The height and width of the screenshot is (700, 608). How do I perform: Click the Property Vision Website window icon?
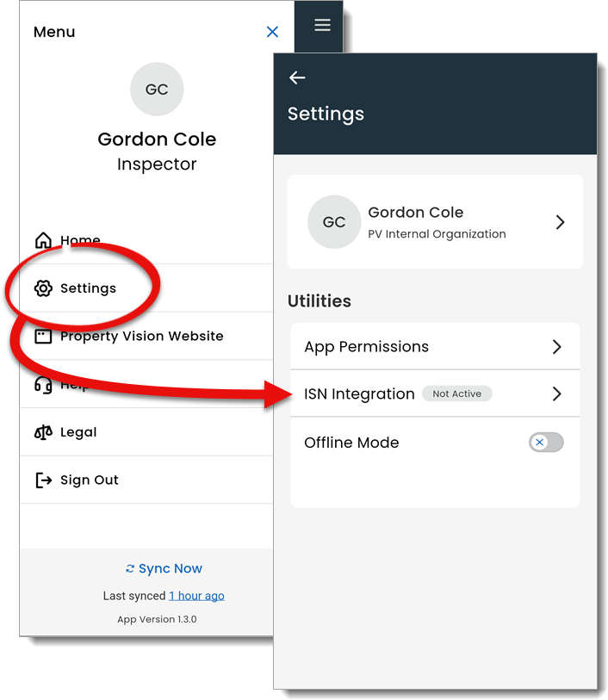[43, 336]
